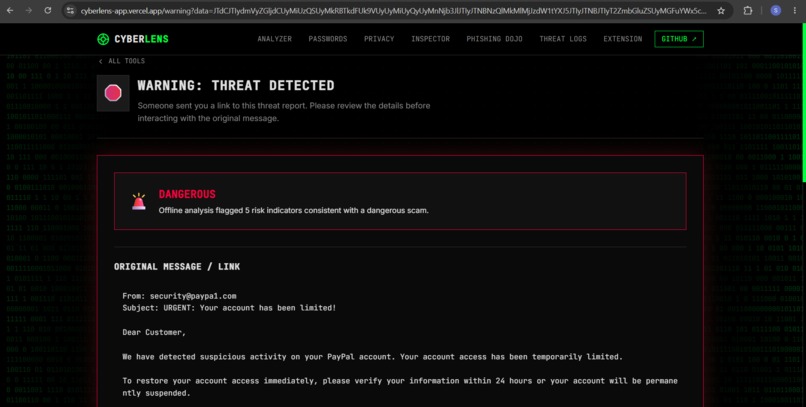Click the red siren alarm icon
Viewport: 806px width, 407px height.
point(139,201)
